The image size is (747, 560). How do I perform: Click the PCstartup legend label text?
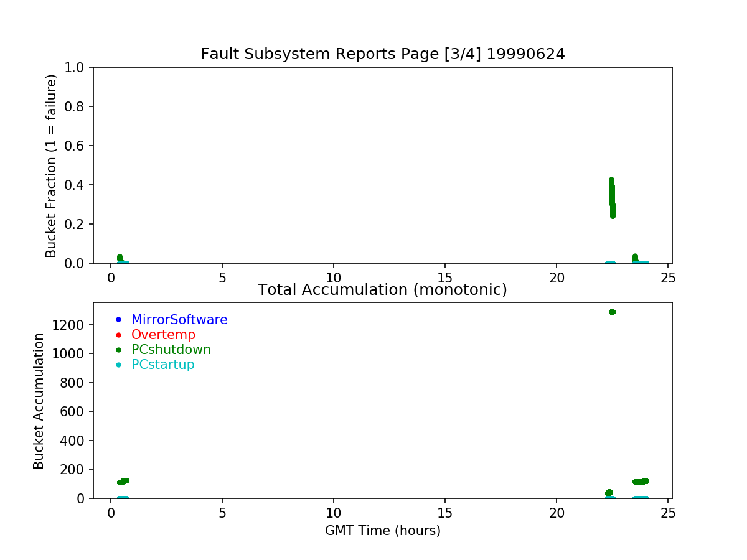tap(162, 365)
